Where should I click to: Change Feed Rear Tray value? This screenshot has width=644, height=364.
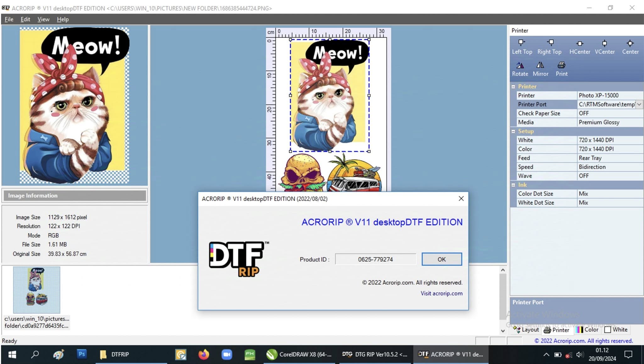tap(610, 158)
